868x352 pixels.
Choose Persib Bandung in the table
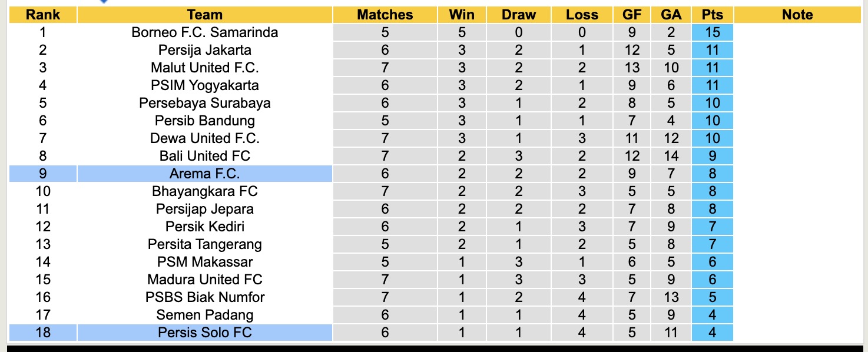click(205, 121)
